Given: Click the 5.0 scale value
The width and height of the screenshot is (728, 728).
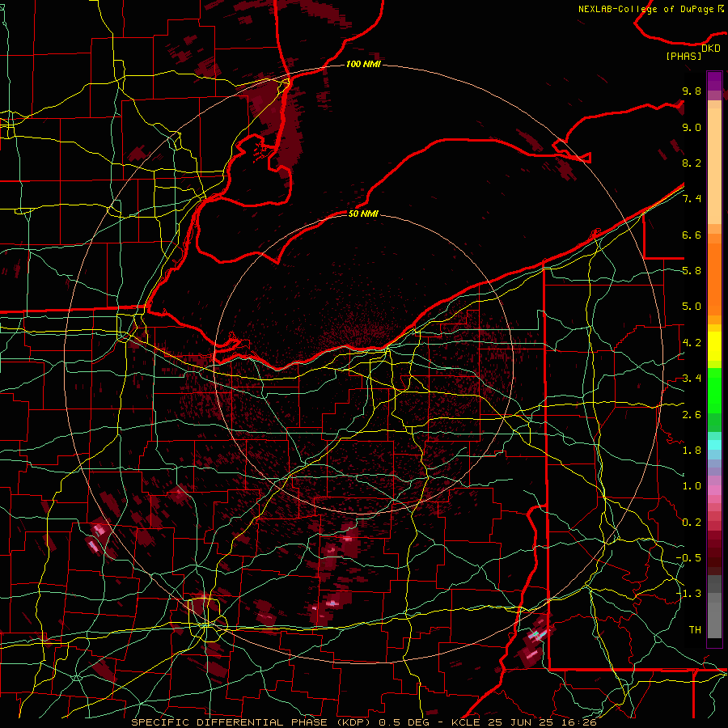Looking at the screenshot, I should (x=692, y=307).
